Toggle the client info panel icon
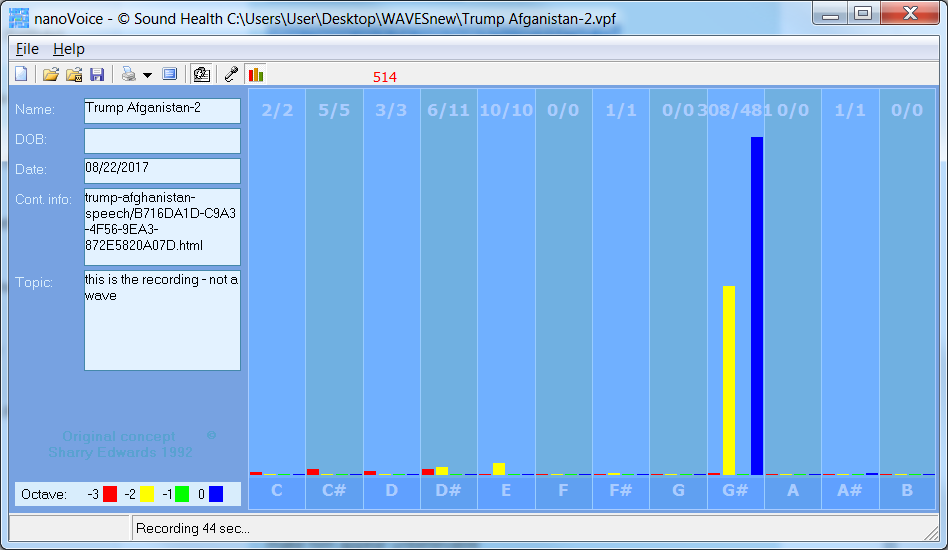The height and width of the screenshot is (550, 948). coord(201,74)
